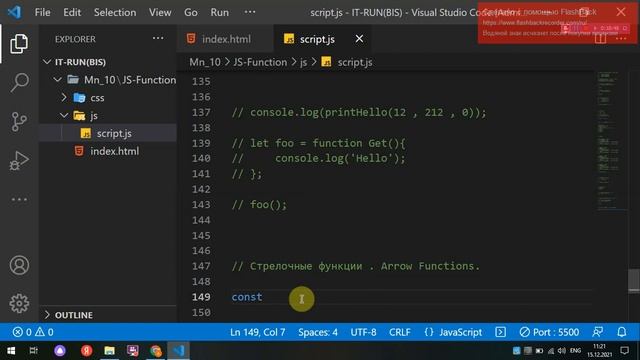Open Explorer panel more actions ellipsis
This screenshot has width=640, height=360.
point(158,38)
